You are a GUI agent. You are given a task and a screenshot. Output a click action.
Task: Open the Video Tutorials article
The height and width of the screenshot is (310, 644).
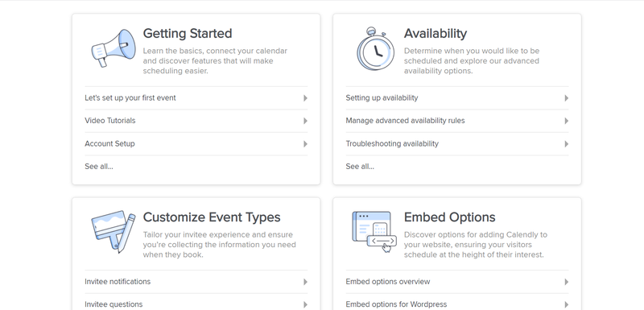point(110,120)
